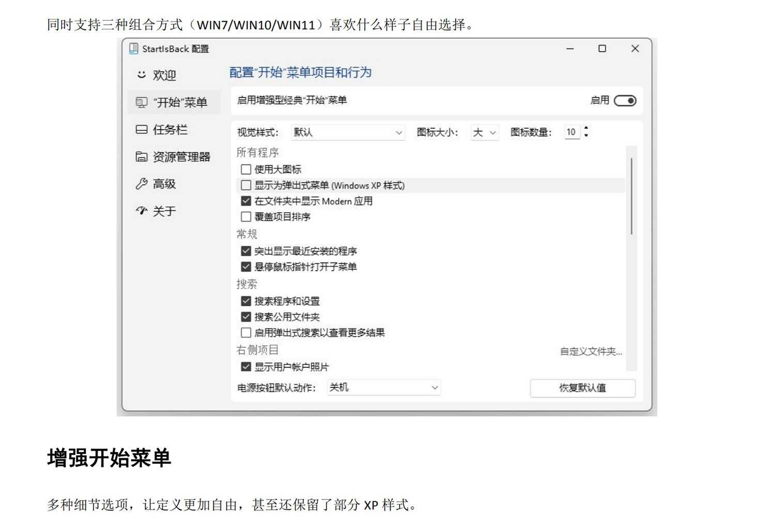This screenshot has width=775, height=532.
Task: Click the 搜索 section heading
Action: point(247,284)
